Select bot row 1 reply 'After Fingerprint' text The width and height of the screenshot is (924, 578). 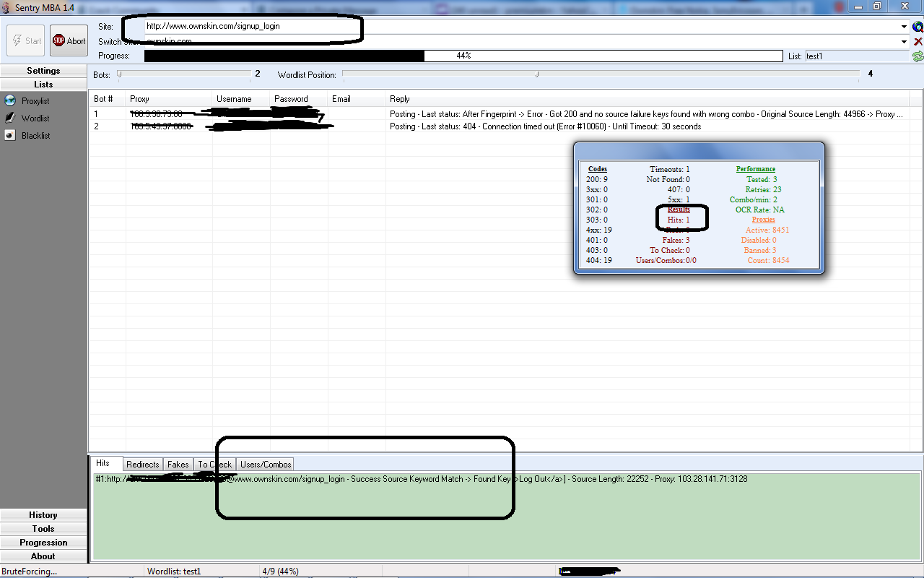point(646,114)
